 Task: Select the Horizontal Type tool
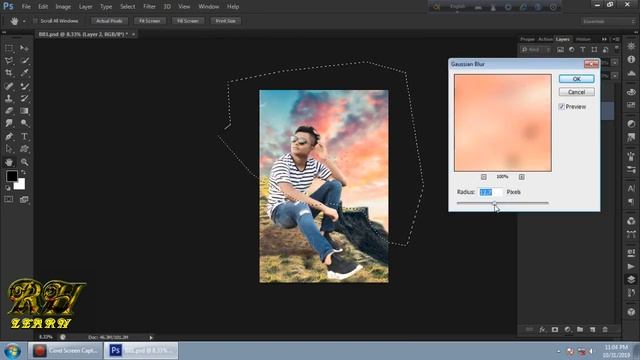pyautogui.click(x=24, y=136)
